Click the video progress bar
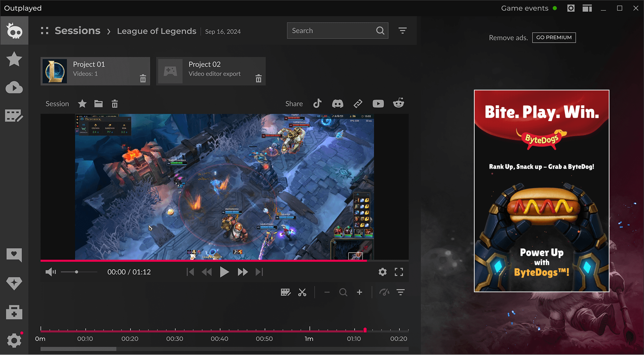The width and height of the screenshot is (644, 355). [x=224, y=260]
